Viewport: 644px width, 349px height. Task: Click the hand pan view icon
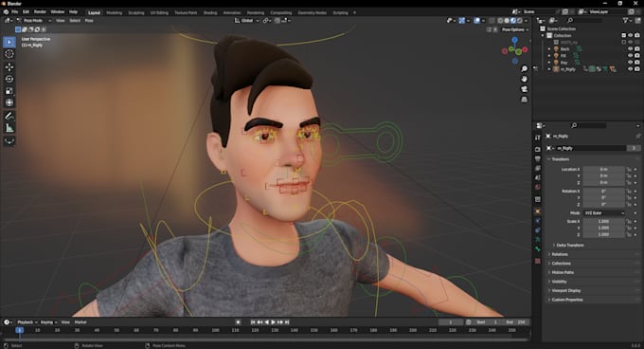point(524,79)
